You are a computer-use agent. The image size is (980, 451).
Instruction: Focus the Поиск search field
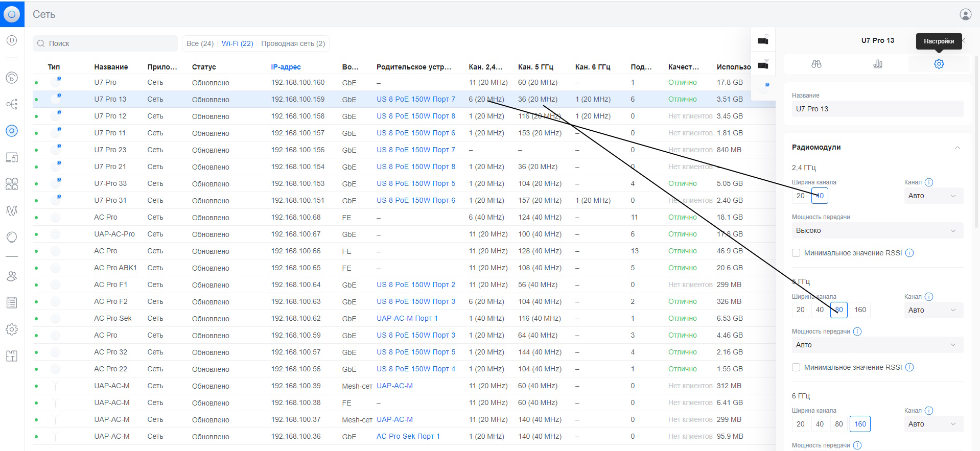tap(105, 43)
